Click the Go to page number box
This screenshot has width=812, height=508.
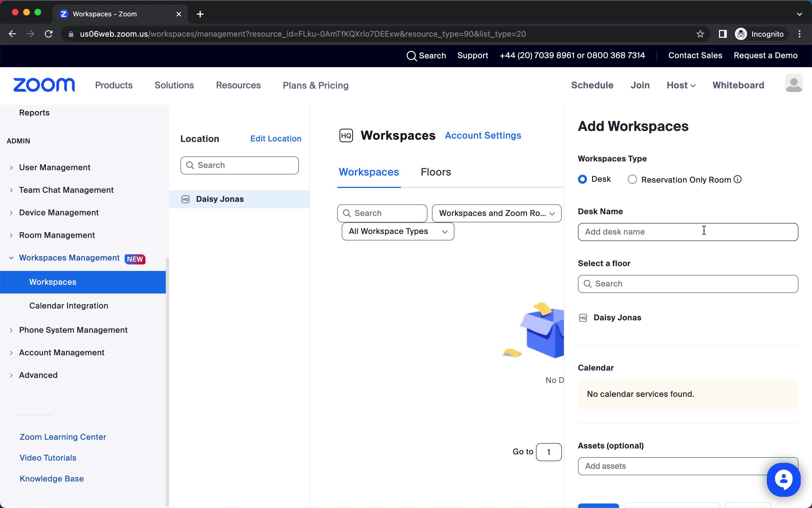click(x=549, y=452)
